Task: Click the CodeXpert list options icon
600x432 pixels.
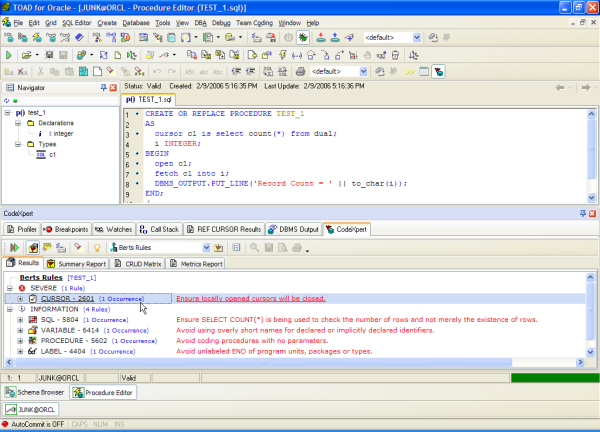Action: click(236, 248)
